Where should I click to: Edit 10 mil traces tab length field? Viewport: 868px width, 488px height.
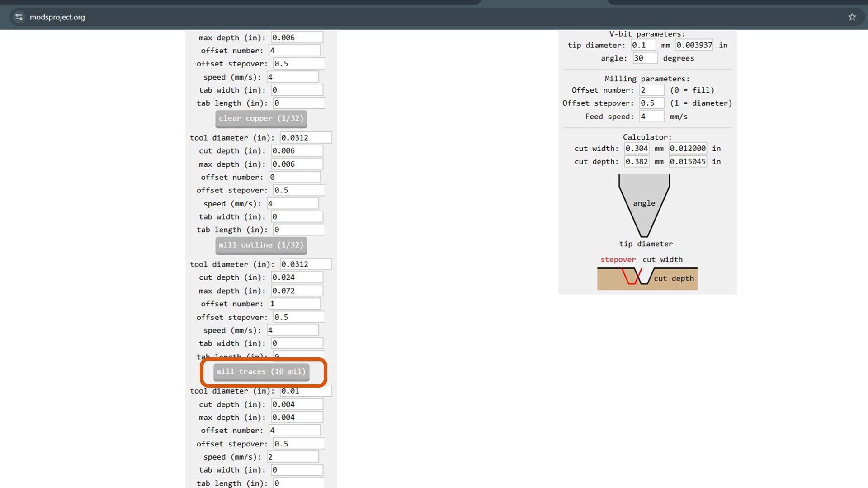pos(299,483)
